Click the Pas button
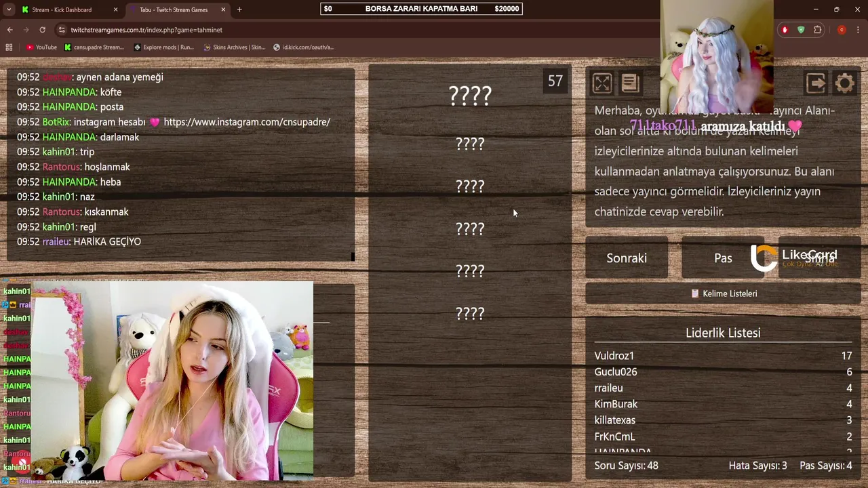The height and width of the screenshot is (488, 868). coord(723,258)
